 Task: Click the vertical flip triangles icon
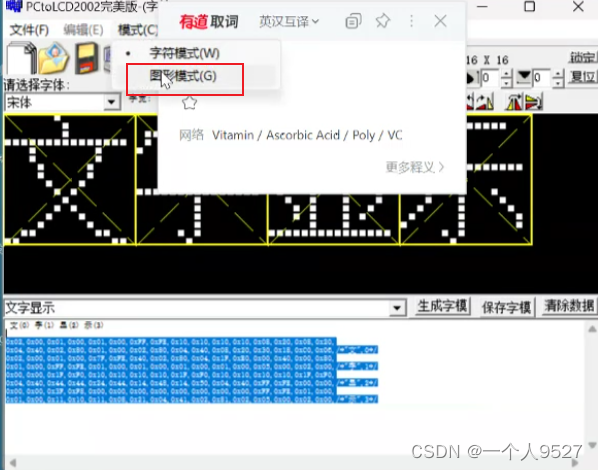(x=534, y=102)
